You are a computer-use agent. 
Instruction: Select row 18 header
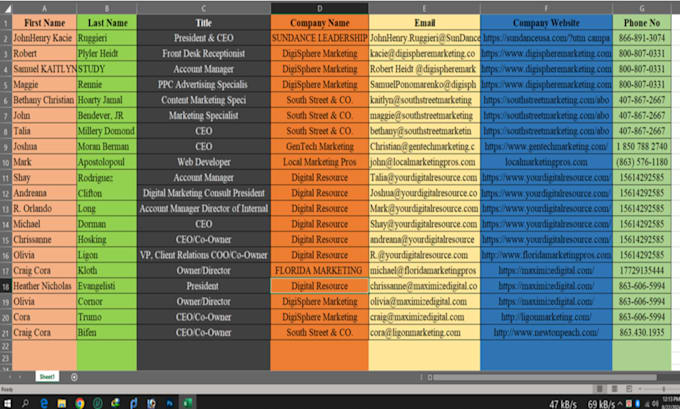6,286
